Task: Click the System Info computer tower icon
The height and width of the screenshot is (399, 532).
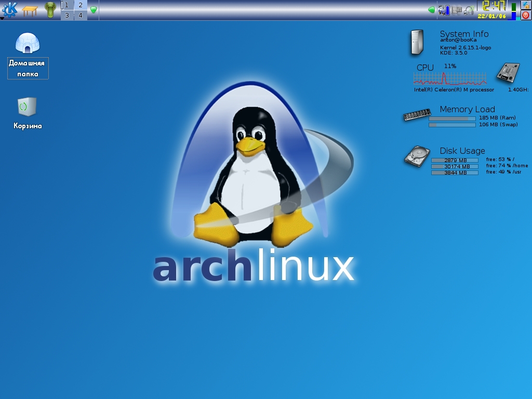Action: pos(417,43)
